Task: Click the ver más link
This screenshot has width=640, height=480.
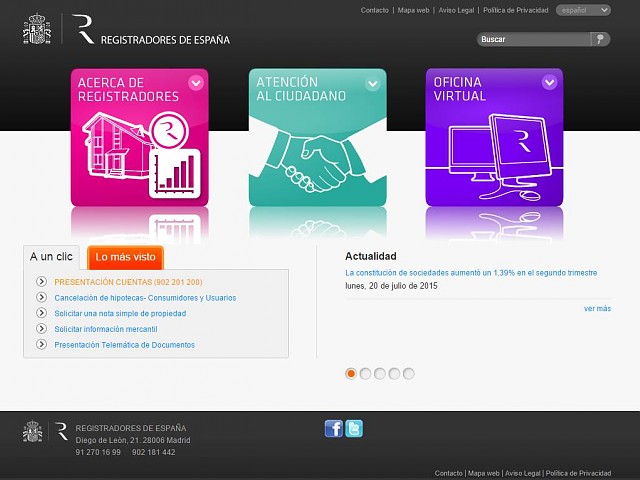Action: [x=597, y=309]
